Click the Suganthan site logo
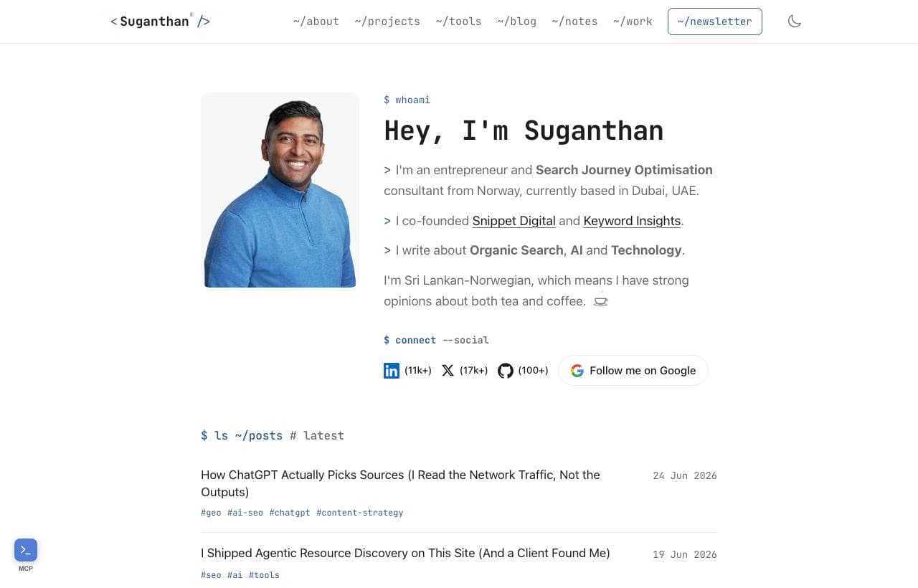918x588 pixels. pyautogui.click(x=160, y=22)
